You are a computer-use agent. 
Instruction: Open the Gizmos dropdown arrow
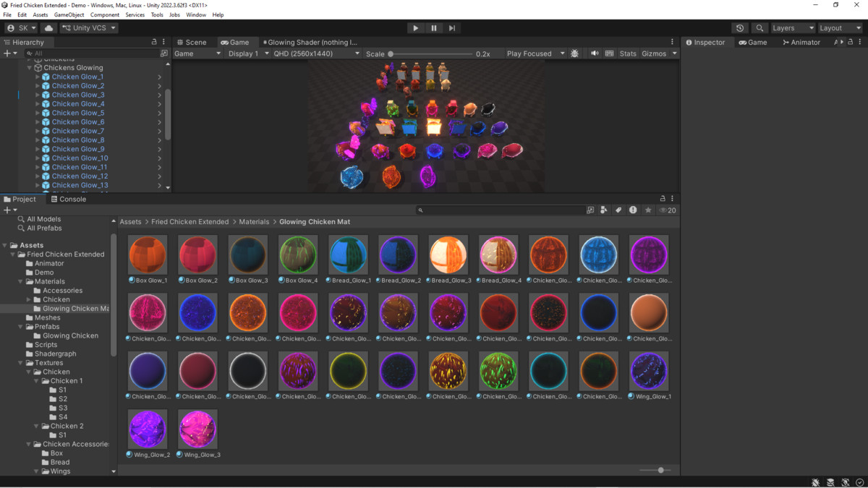[x=674, y=53]
